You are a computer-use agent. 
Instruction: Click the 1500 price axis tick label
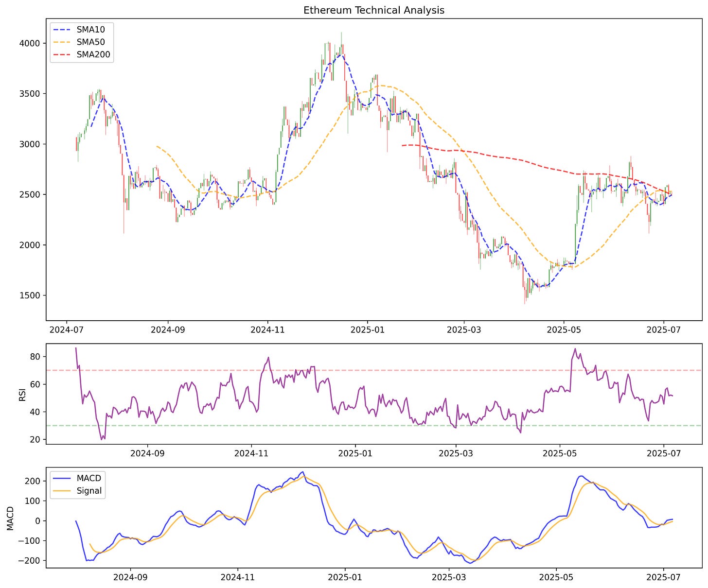(31, 295)
